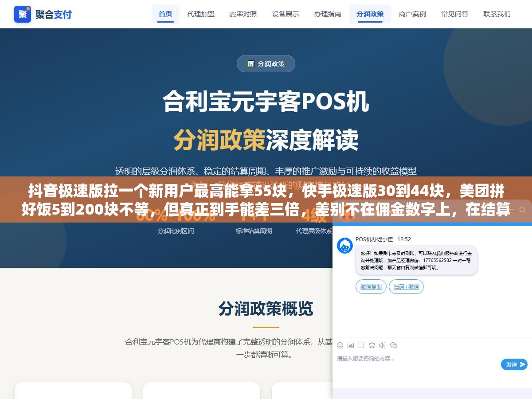Click the banner text starting 抖音极速版拉一个新用户

tap(266, 200)
